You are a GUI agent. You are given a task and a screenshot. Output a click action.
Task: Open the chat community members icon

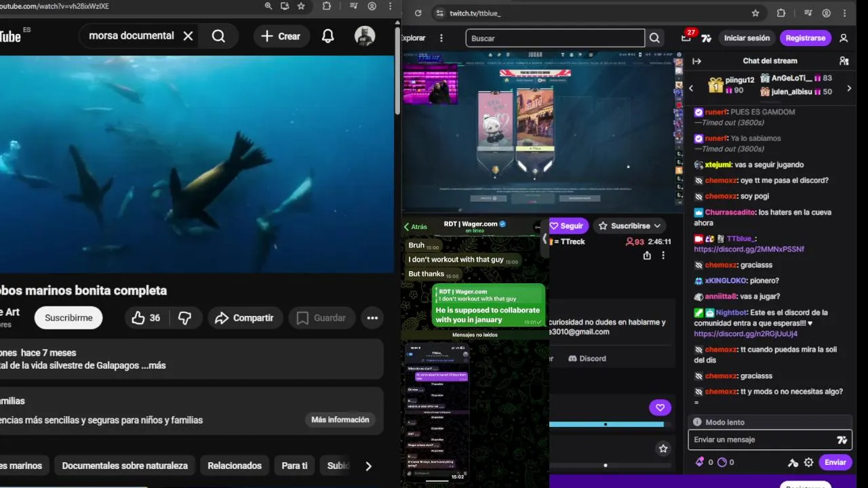[844, 61]
